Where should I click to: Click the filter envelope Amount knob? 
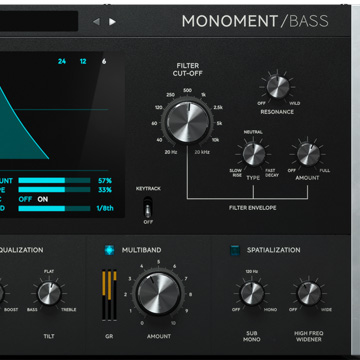coord(308,154)
